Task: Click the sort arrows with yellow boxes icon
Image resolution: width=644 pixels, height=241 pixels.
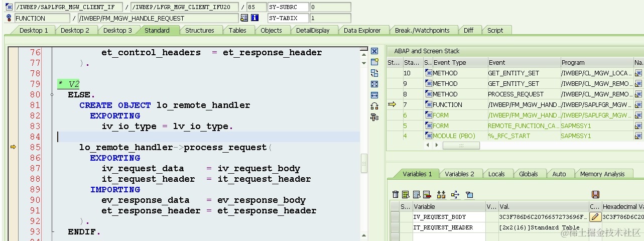Action: pos(442,195)
